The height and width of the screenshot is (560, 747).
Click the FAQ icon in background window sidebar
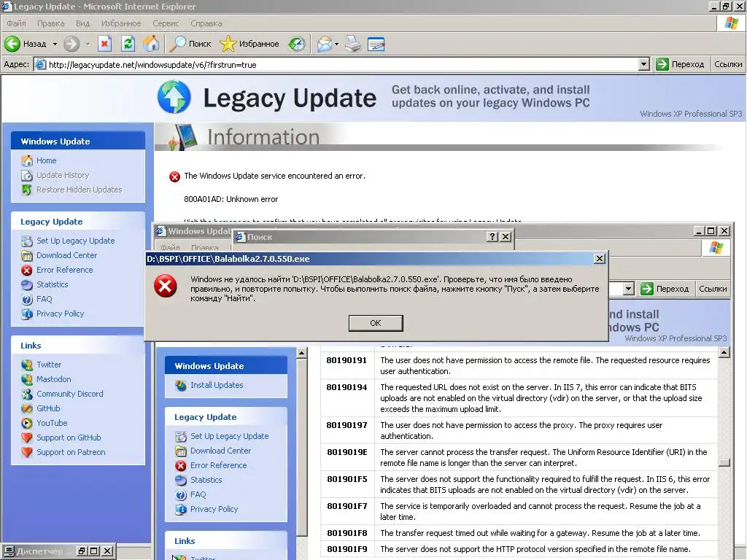tap(181, 495)
